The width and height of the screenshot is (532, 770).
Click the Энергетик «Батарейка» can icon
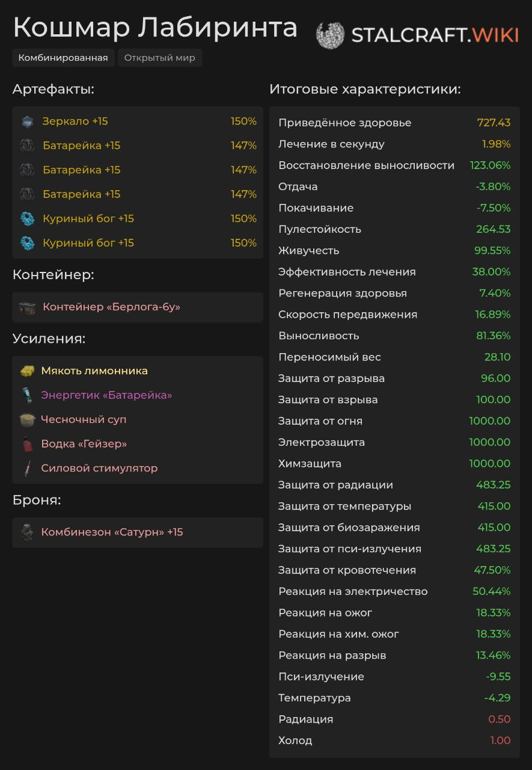(x=27, y=395)
